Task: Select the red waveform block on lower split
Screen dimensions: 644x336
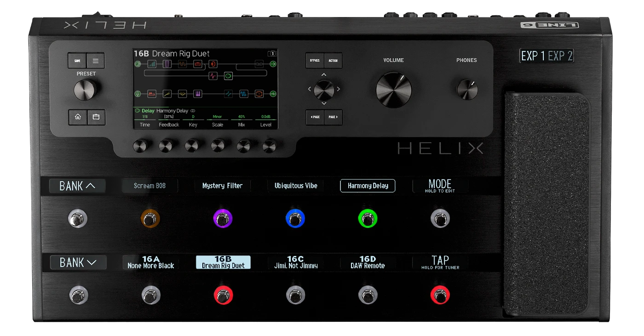Action: pyautogui.click(x=213, y=76)
